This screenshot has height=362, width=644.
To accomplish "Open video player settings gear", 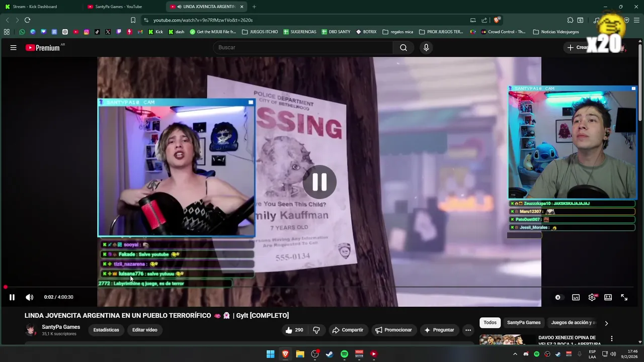I will [x=592, y=298].
